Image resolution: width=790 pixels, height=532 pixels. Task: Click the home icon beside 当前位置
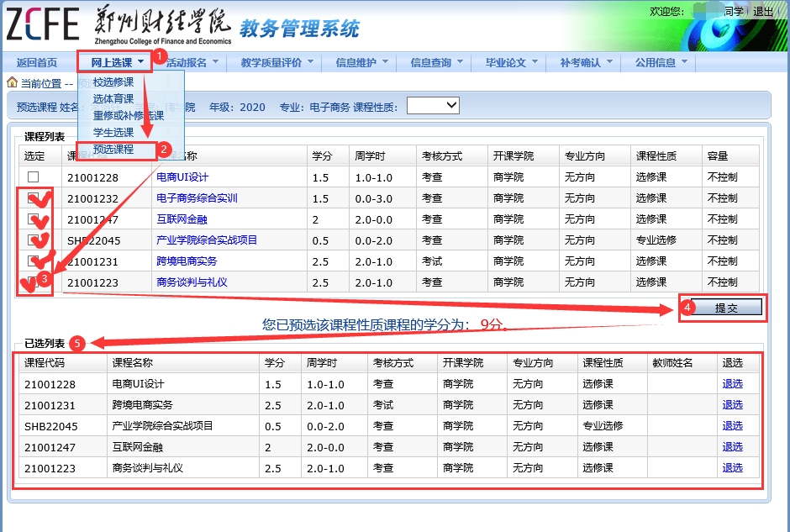12,82
